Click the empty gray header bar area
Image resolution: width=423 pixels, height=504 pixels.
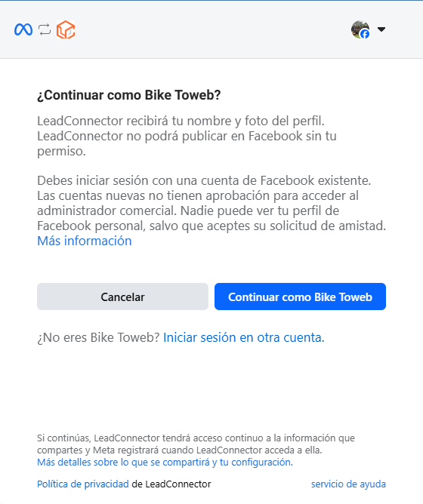pos(212,29)
